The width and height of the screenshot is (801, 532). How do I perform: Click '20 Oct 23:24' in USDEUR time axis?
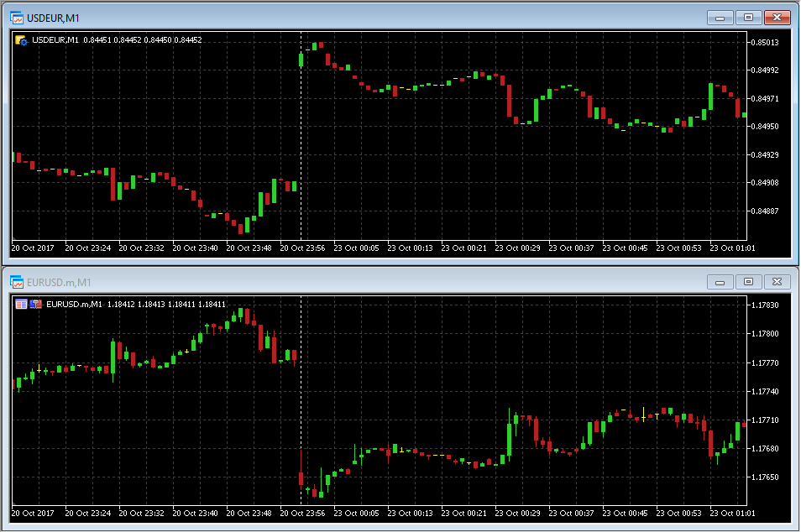tap(88, 248)
